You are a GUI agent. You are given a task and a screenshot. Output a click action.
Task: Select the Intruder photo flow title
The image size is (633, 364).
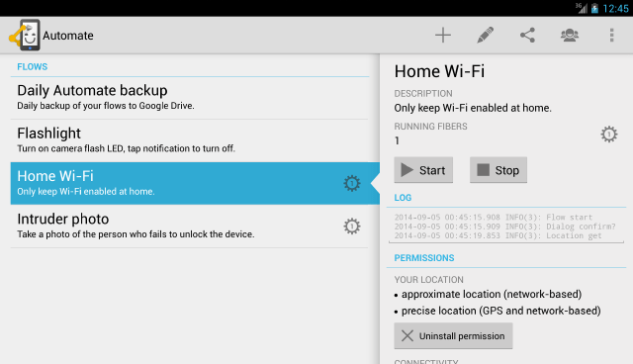(63, 220)
